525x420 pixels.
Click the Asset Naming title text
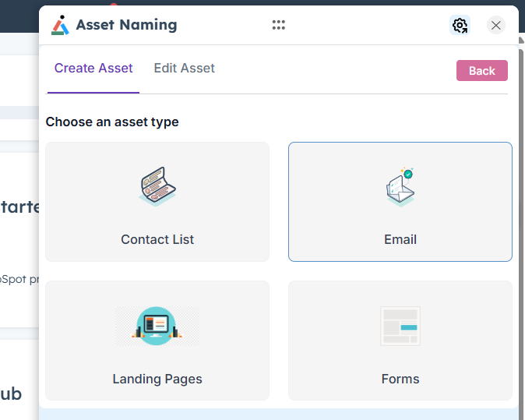point(126,25)
